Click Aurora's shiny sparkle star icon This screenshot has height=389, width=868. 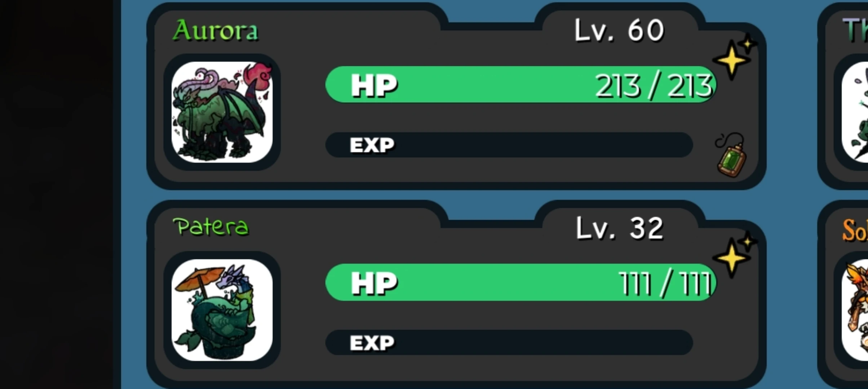pos(735,58)
